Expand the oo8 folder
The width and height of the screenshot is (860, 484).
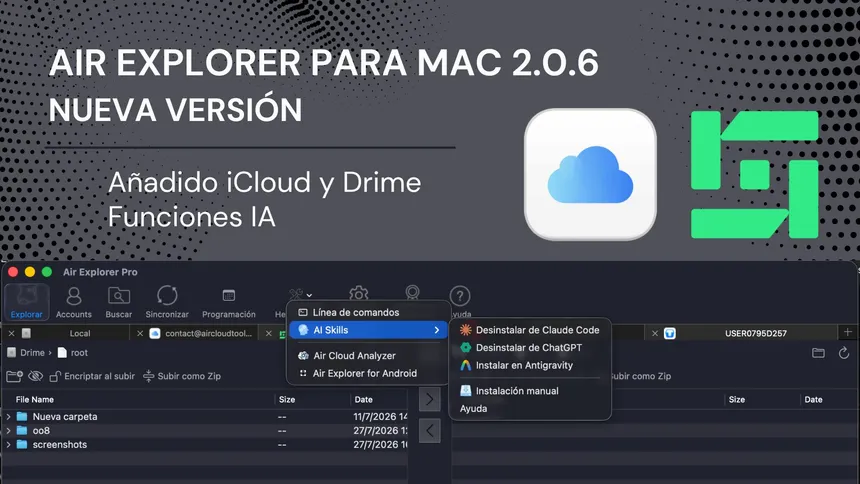click(x=8, y=431)
